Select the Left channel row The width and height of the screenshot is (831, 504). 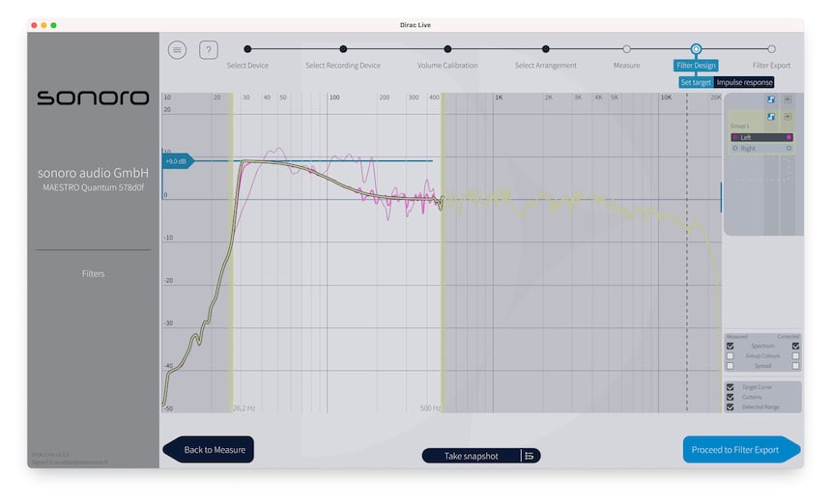pyautogui.click(x=761, y=138)
